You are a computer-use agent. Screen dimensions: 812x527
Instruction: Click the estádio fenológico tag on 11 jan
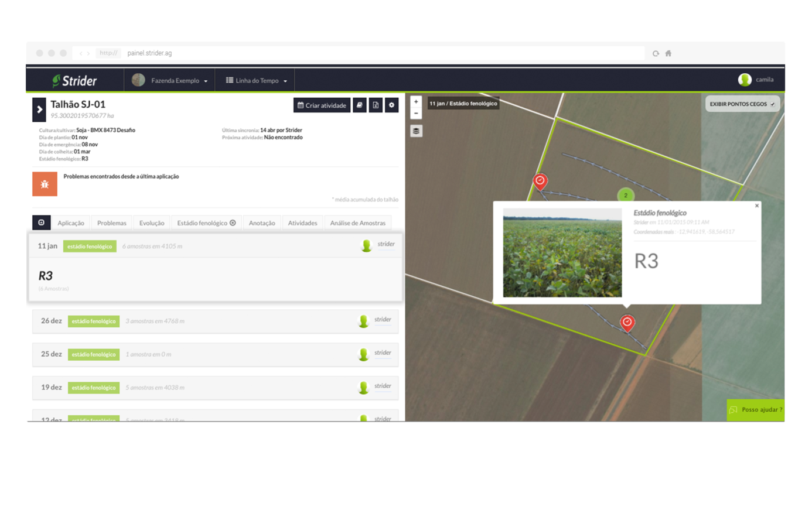coord(90,247)
